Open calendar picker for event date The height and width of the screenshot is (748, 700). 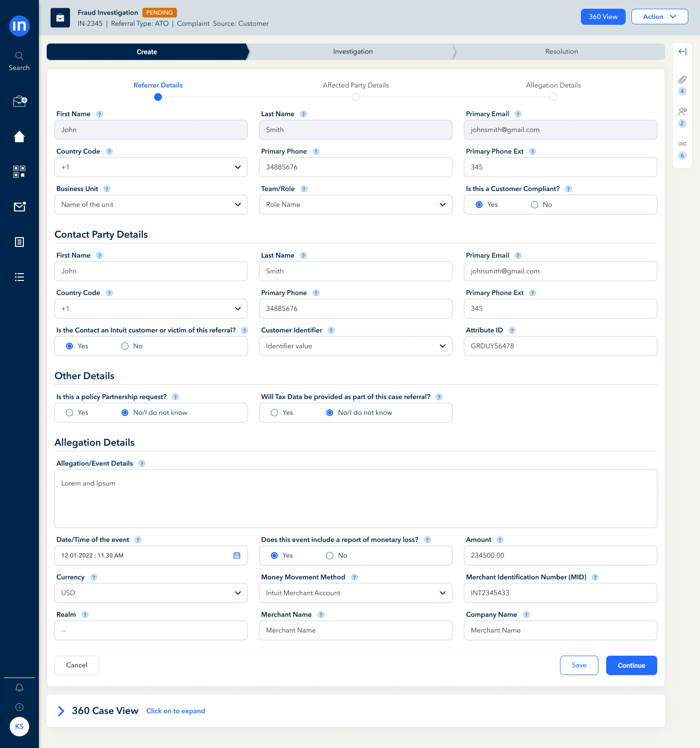[x=237, y=556]
